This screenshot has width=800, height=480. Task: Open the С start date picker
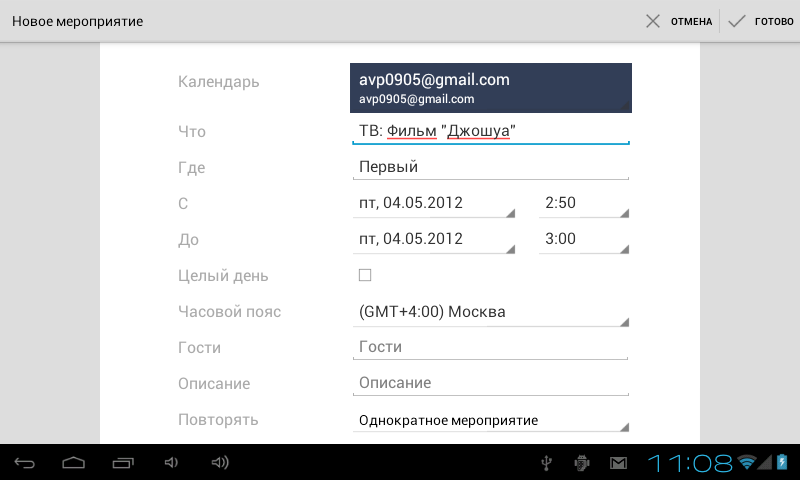coord(434,204)
